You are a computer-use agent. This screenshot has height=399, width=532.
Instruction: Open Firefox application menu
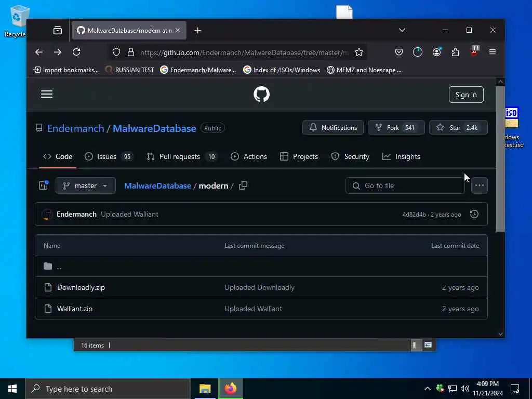tap(493, 52)
